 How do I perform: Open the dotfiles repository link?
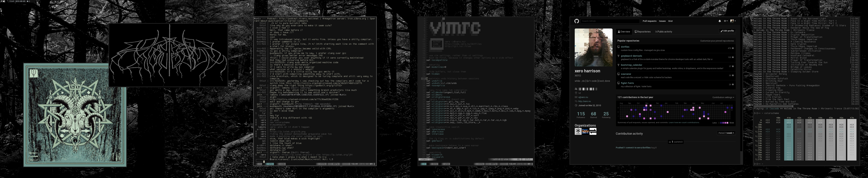(625, 47)
